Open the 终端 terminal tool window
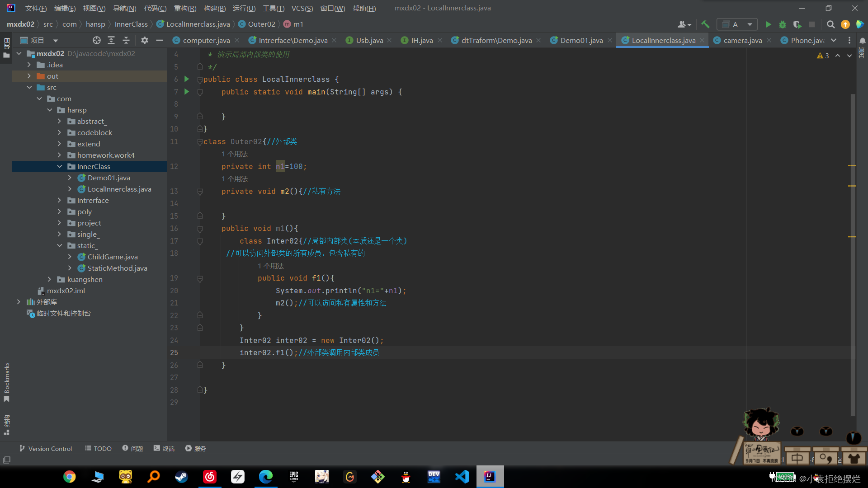Image resolution: width=868 pixels, height=488 pixels. click(x=164, y=449)
